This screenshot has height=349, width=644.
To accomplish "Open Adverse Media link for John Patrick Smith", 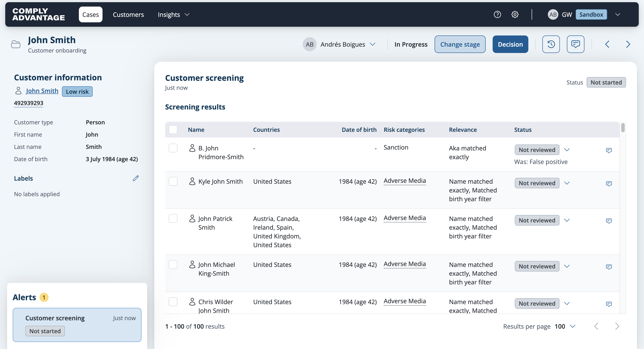I will coord(405,218).
